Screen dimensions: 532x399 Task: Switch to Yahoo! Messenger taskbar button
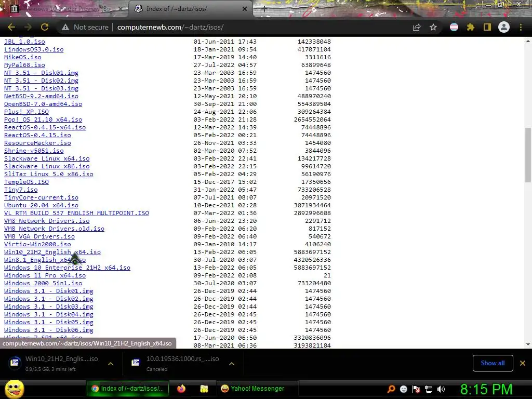click(258, 389)
